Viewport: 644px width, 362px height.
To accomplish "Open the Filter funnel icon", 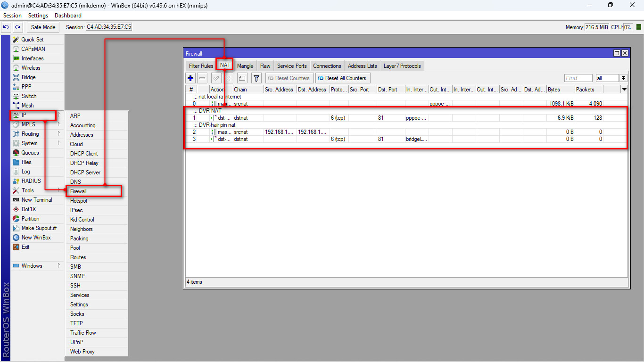I will coord(256,78).
